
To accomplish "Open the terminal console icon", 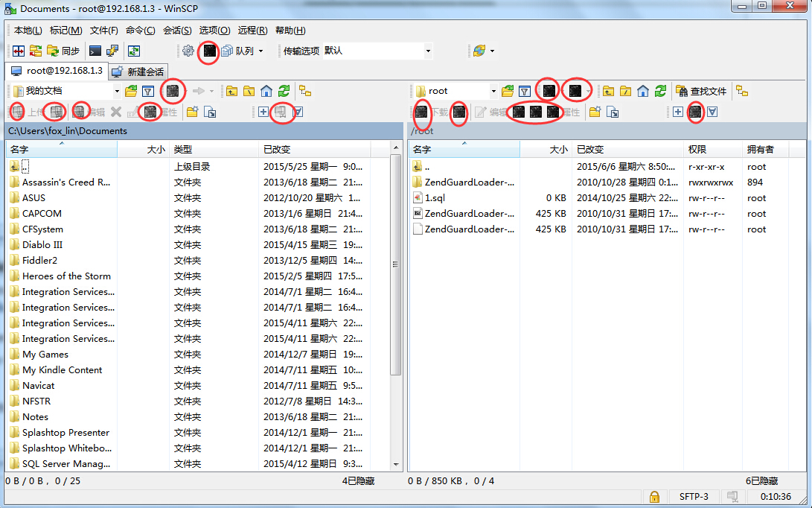I will (95, 51).
